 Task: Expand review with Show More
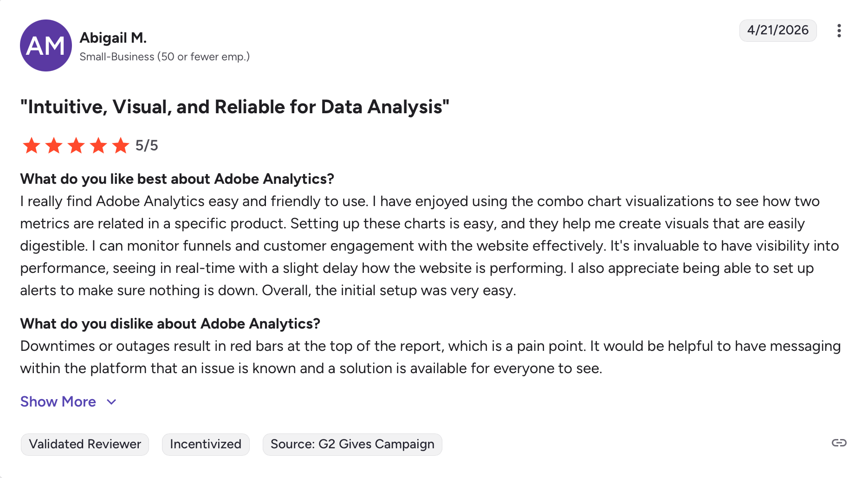58,401
